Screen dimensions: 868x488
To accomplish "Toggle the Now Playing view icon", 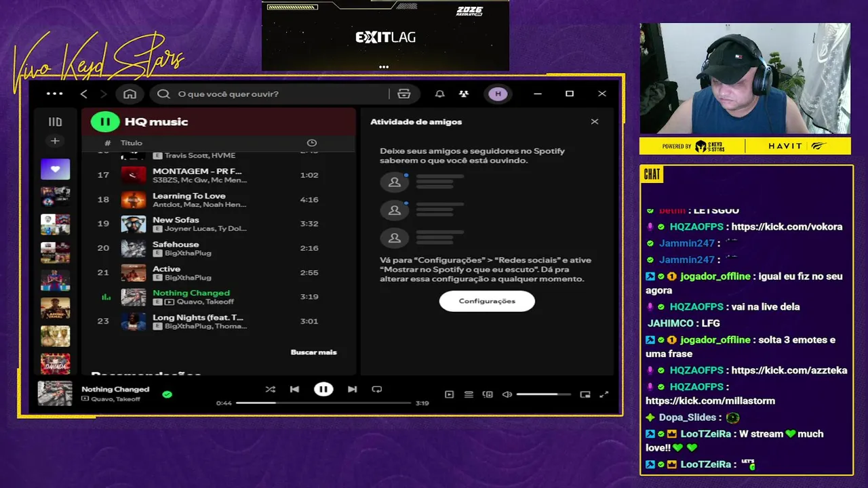I will pos(449,394).
